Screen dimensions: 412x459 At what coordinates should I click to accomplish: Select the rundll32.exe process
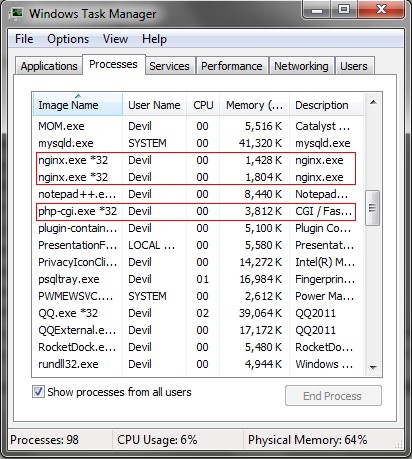(198, 364)
